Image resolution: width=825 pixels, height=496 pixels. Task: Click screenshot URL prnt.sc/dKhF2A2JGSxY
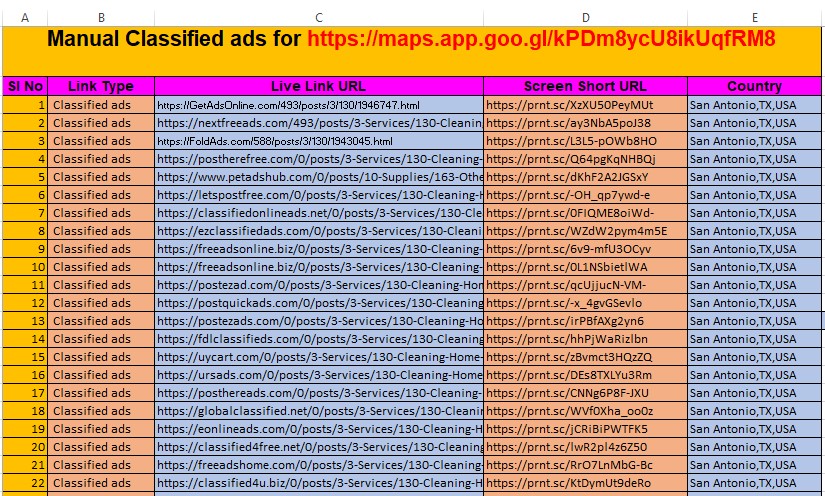(567, 177)
